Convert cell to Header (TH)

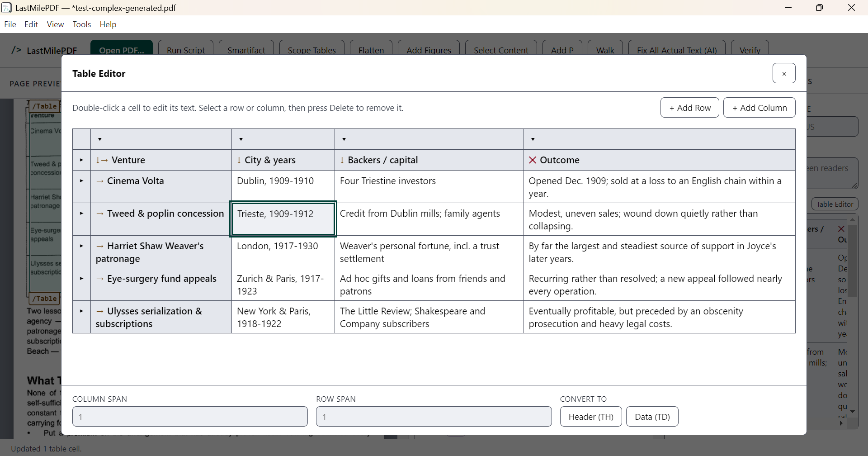(591, 417)
